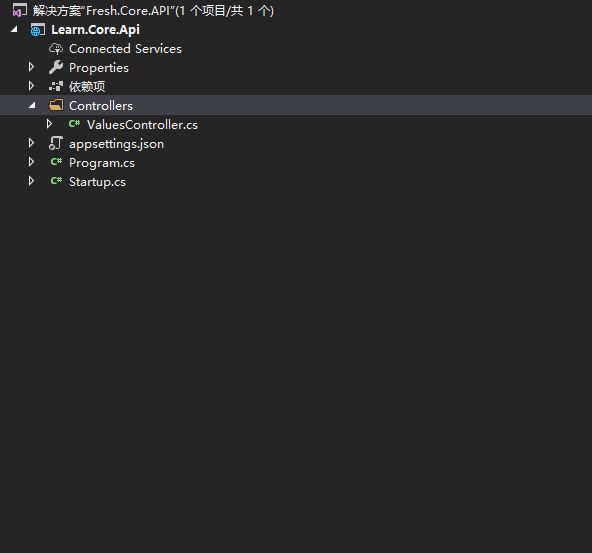Click the C# icon beside Program.cs

56,162
